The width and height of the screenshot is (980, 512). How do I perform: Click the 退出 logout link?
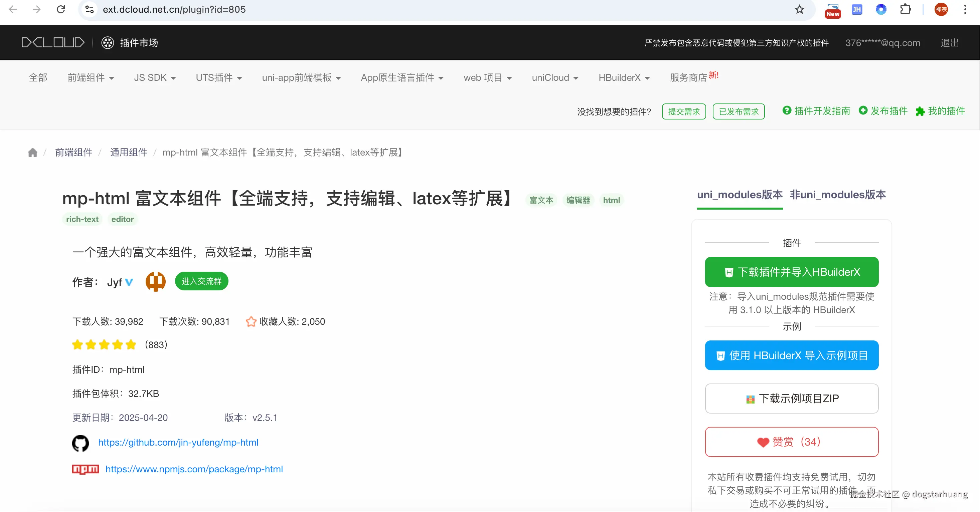[x=949, y=43]
